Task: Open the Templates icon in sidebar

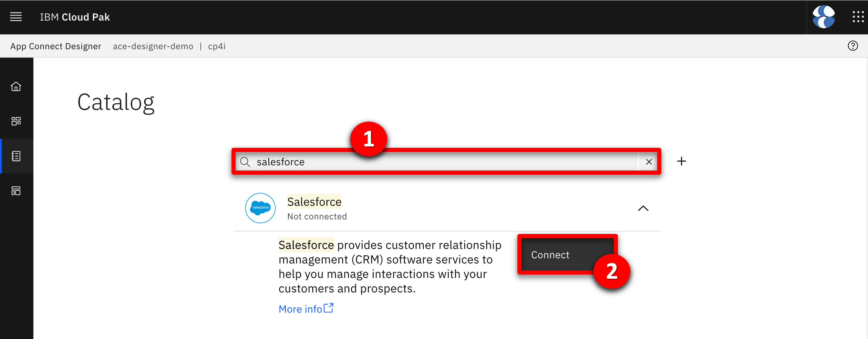Action: click(16, 191)
